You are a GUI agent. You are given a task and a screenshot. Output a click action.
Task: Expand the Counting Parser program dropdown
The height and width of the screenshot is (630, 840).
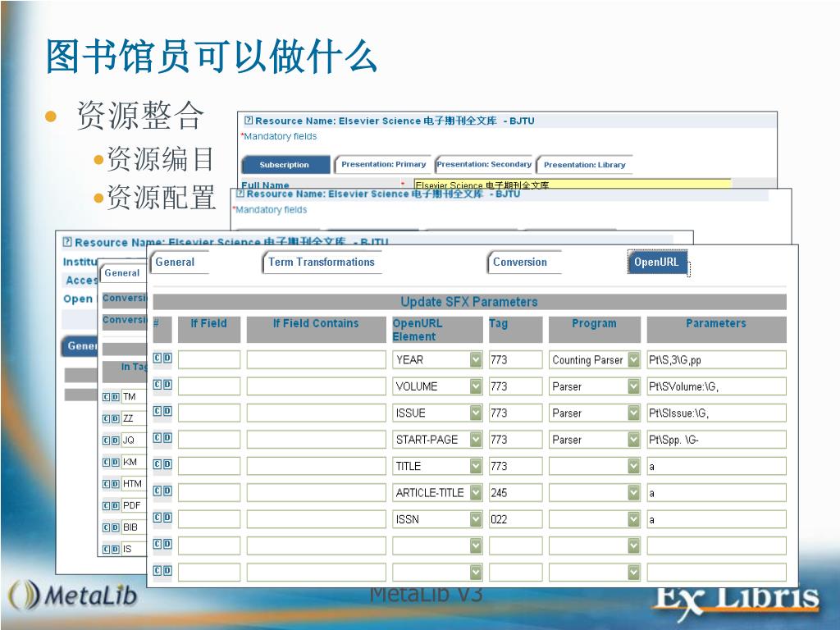click(634, 359)
